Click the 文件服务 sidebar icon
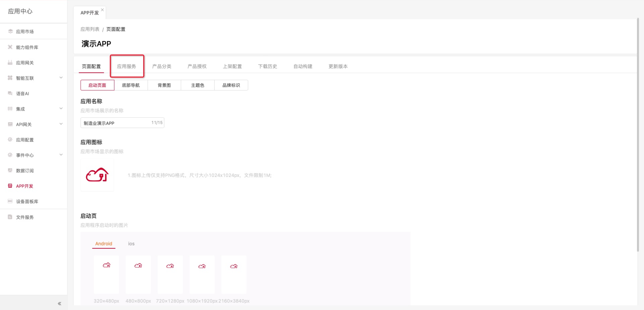The image size is (644, 310). (x=10, y=217)
